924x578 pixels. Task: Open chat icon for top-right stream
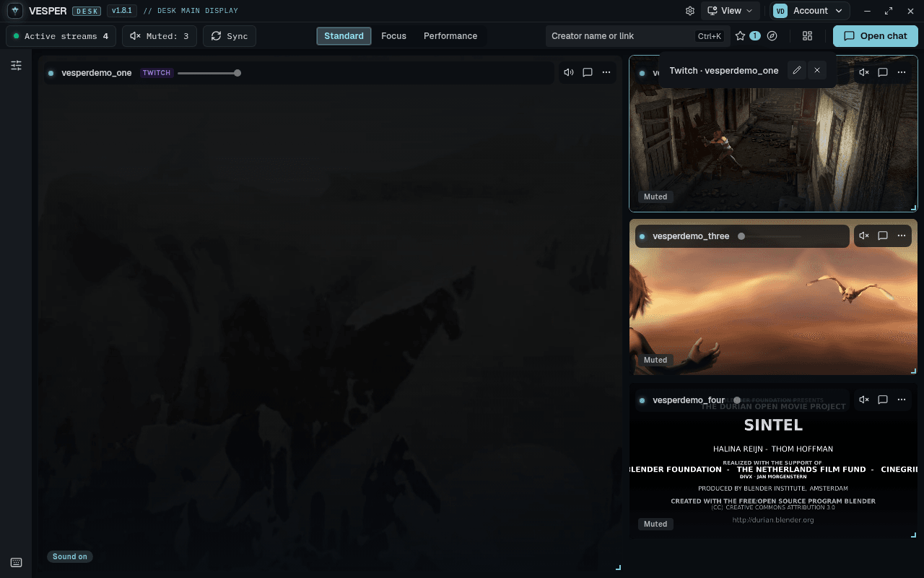[883, 72]
